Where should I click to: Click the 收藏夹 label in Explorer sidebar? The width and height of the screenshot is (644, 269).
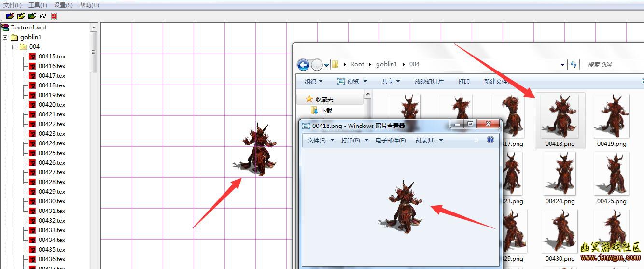(x=324, y=99)
